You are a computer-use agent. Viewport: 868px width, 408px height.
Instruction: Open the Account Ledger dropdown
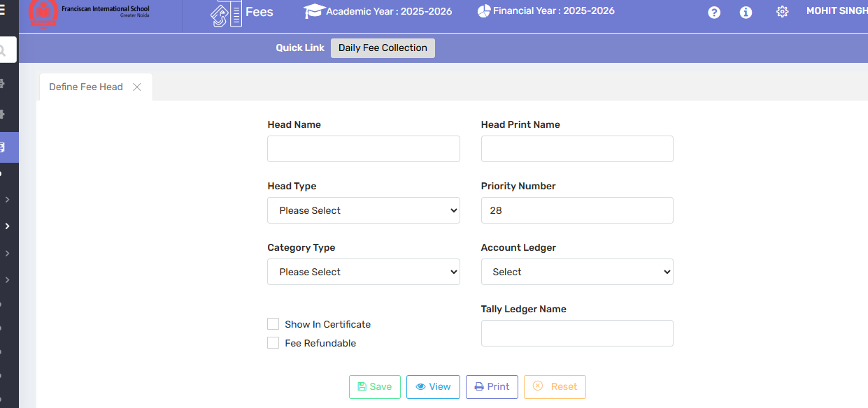pyautogui.click(x=577, y=272)
